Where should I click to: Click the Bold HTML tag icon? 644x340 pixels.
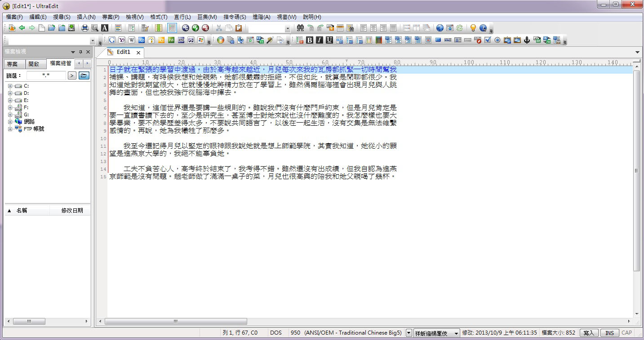pyautogui.click(x=310, y=40)
